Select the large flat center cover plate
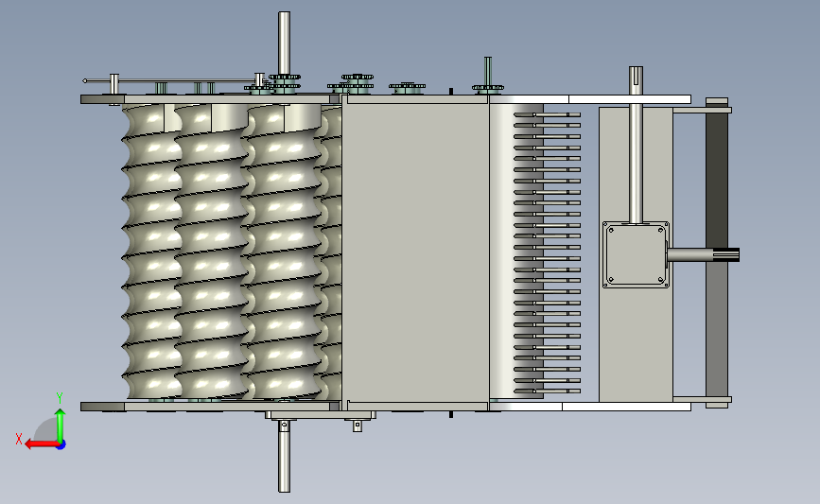This screenshot has width=820, height=504. coord(415,252)
